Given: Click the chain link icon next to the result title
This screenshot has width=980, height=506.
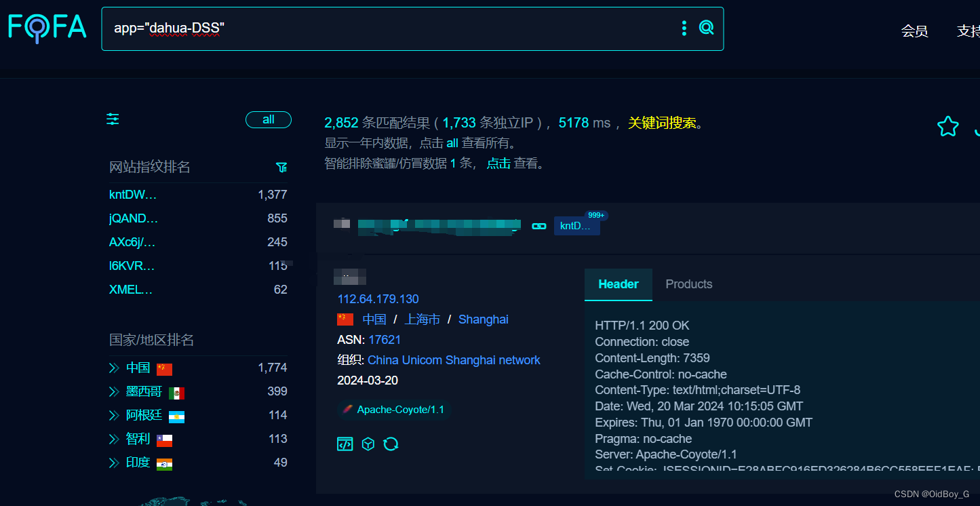Looking at the screenshot, I should click(538, 225).
